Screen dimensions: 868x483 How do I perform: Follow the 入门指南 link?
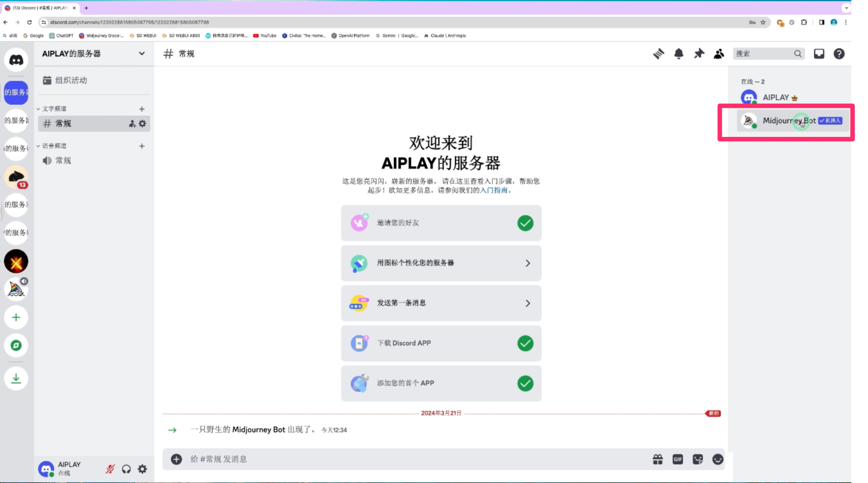pyautogui.click(x=493, y=190)
